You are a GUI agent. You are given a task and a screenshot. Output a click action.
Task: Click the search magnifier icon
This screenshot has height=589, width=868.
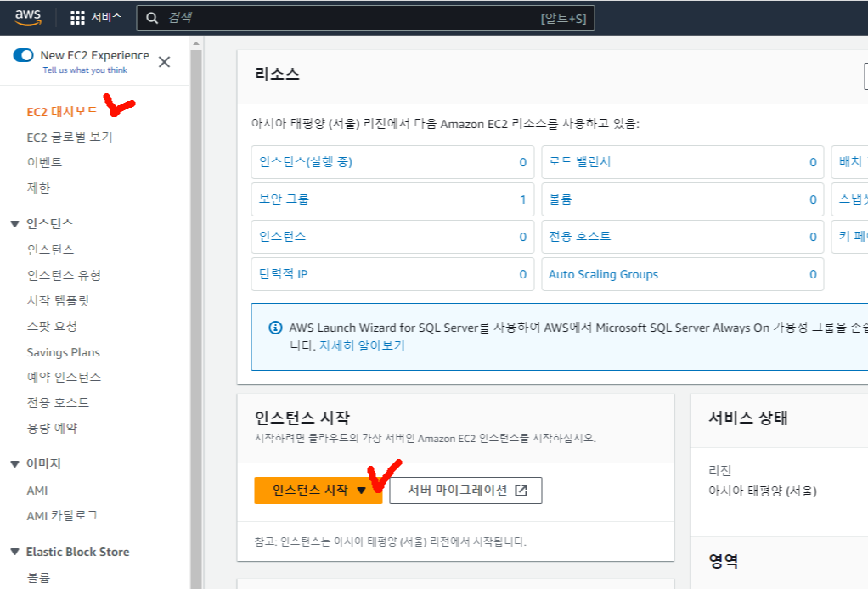pyautogui.click(x=152, y=19)
